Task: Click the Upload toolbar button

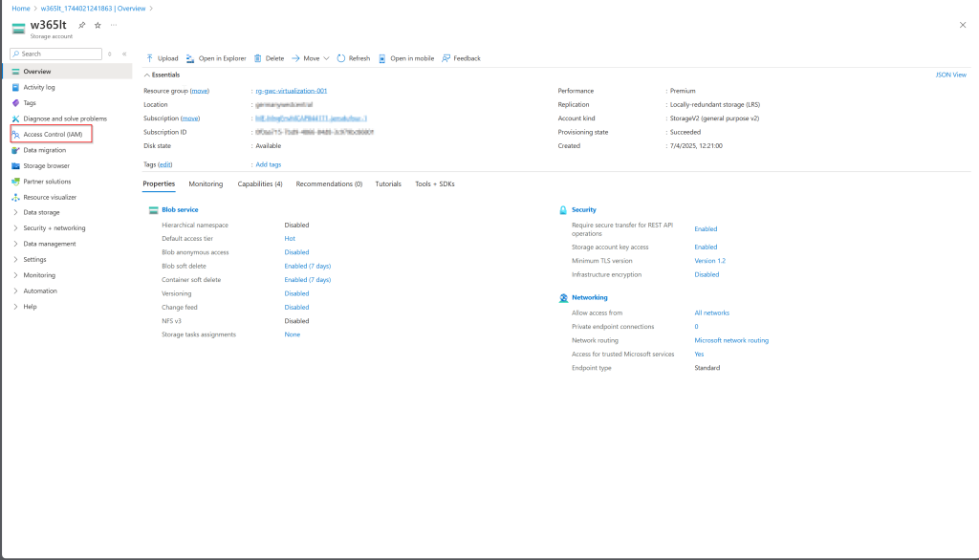Action: pyautogui.click(x=163, y=58)
